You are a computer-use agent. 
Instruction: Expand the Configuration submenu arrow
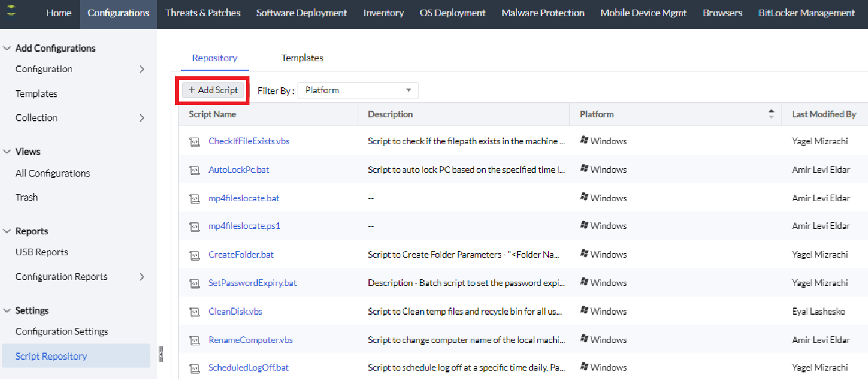(x=142, y=69)
